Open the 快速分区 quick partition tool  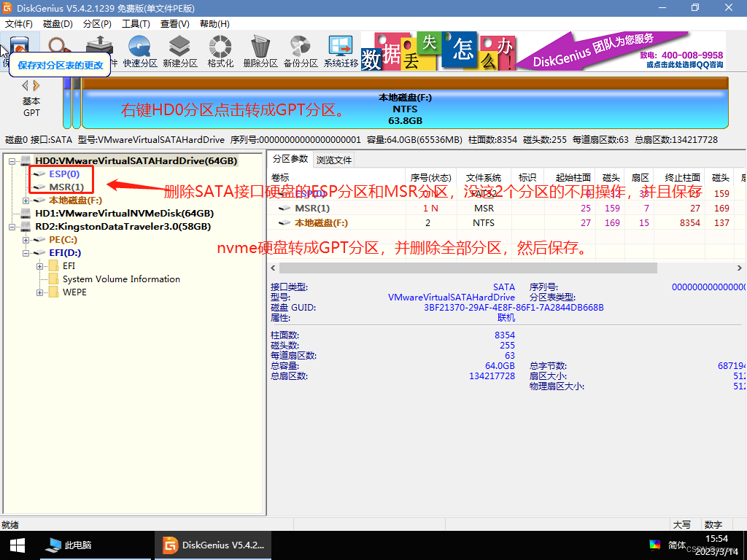(x=139, y=52)
